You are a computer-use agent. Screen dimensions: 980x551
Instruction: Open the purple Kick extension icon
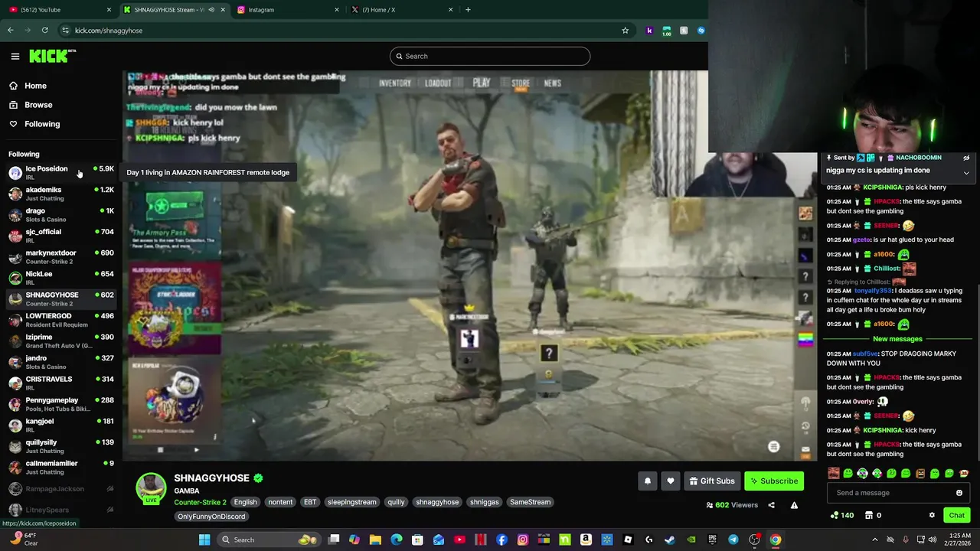click(x=649, y=31)
